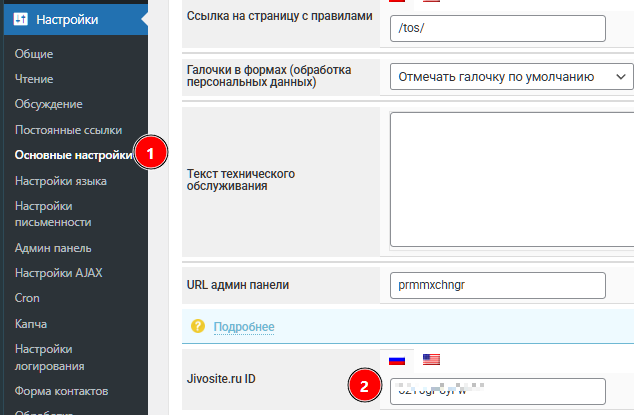Open Админ панель settings

[x=53, y=248]
